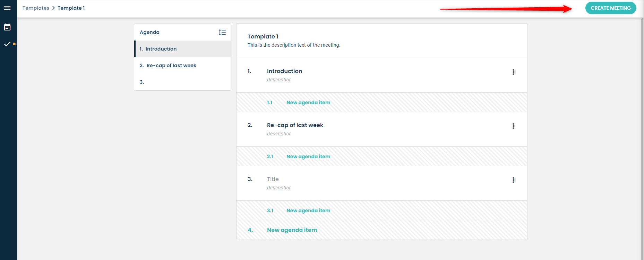Edit the meeting description text

tap(294, 45)
